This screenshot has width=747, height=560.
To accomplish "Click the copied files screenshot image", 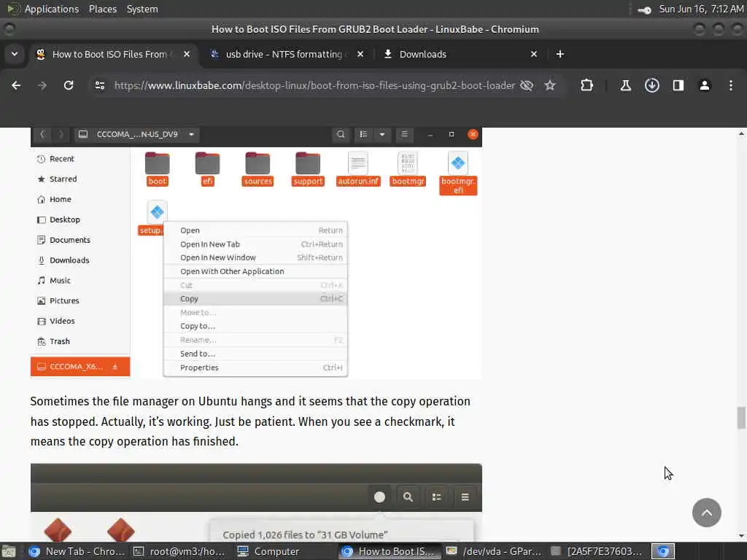I will [256, 503].
